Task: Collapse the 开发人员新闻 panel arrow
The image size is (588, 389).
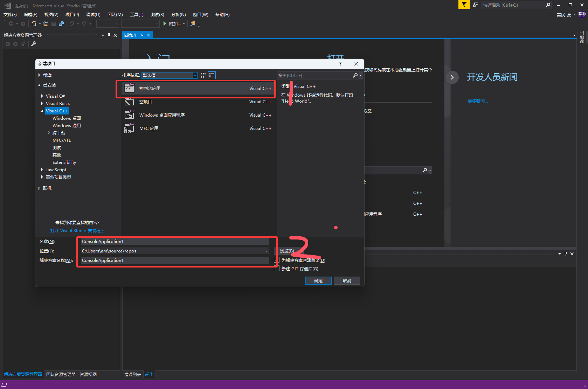Action: (452, 77)
